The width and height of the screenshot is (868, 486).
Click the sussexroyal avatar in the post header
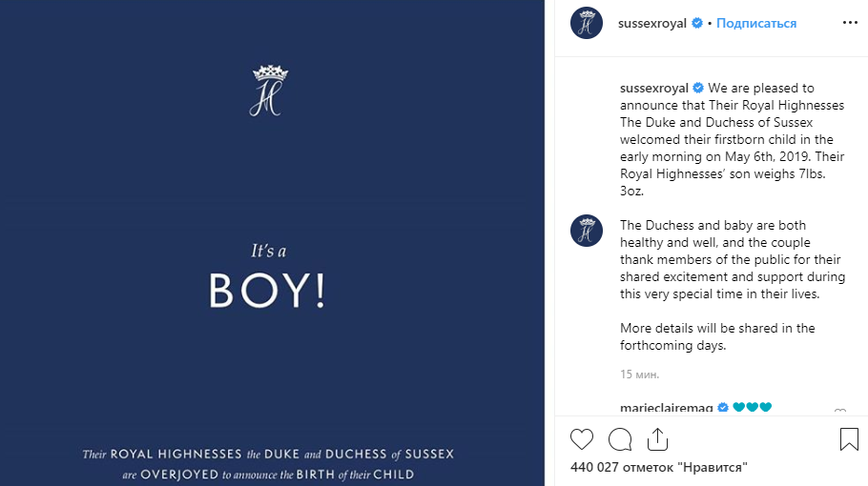point(586,23)
